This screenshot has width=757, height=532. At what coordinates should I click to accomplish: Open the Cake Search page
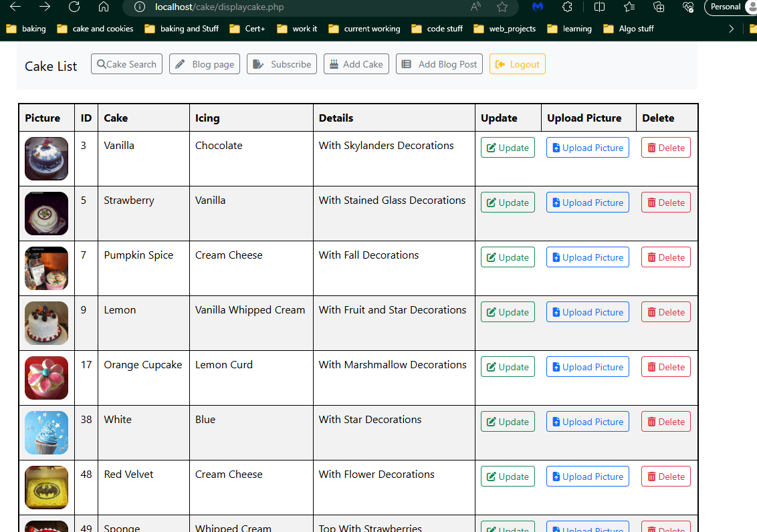126,64
